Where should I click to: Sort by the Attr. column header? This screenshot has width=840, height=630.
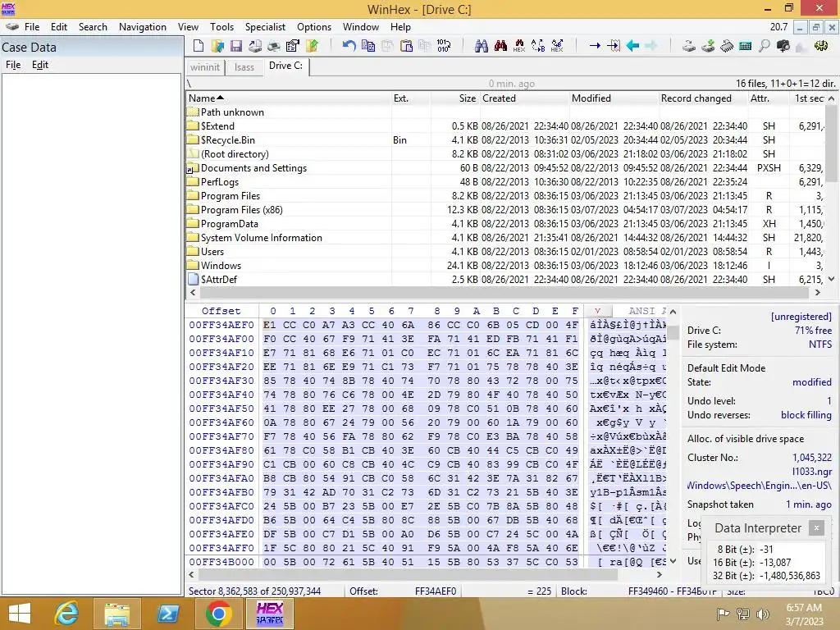pyautogui.click(x=768, y=98)
